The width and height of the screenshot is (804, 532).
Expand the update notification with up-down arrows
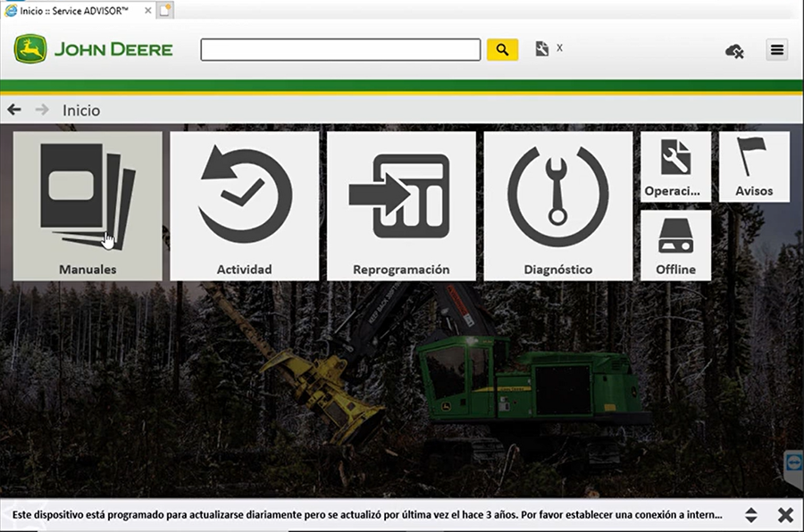pyautogui.click(x=750, y=514)
